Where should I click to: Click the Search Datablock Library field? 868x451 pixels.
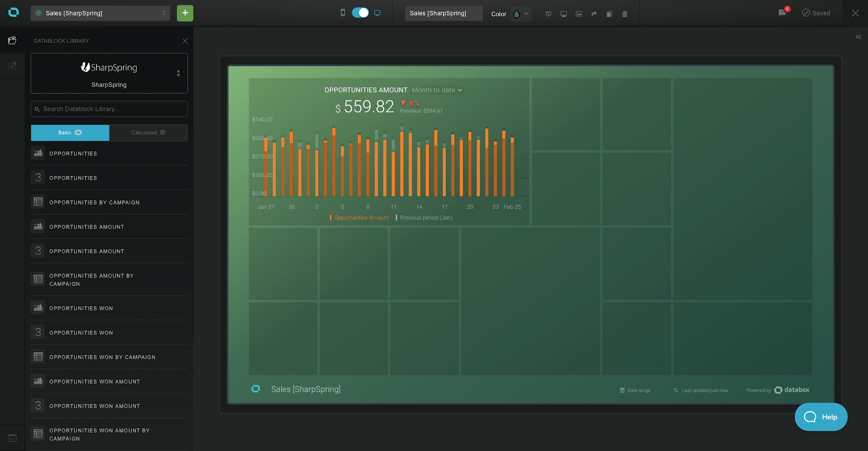point(109,109)
